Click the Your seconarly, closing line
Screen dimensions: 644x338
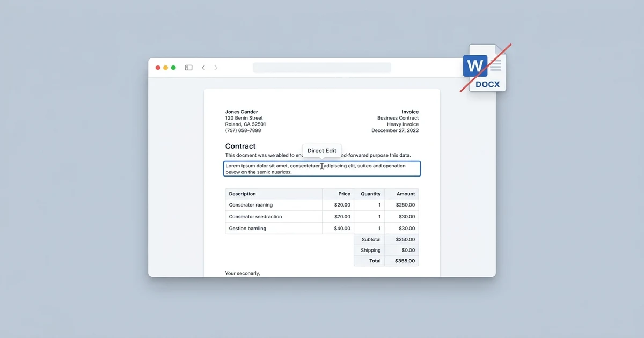click(x=243, y=273)
